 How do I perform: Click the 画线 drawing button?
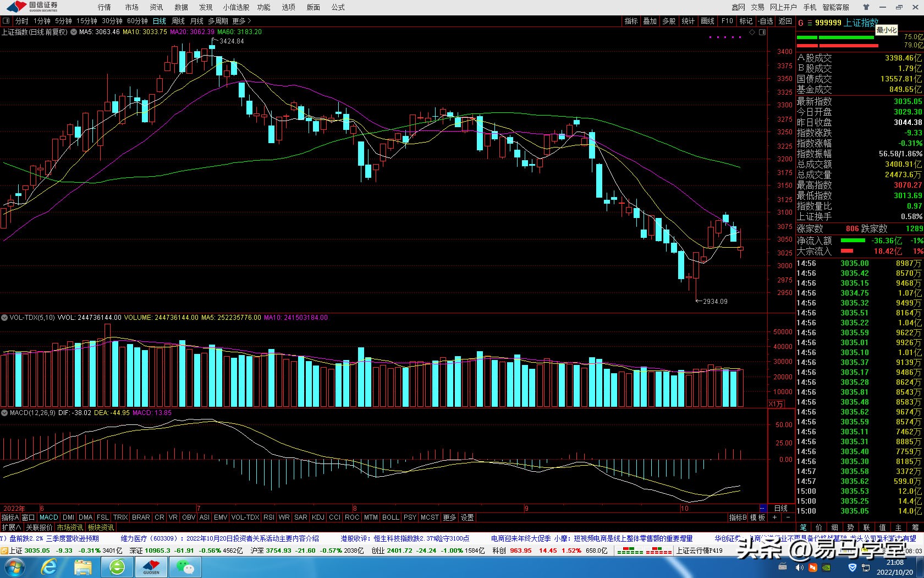tap(708, 21)
